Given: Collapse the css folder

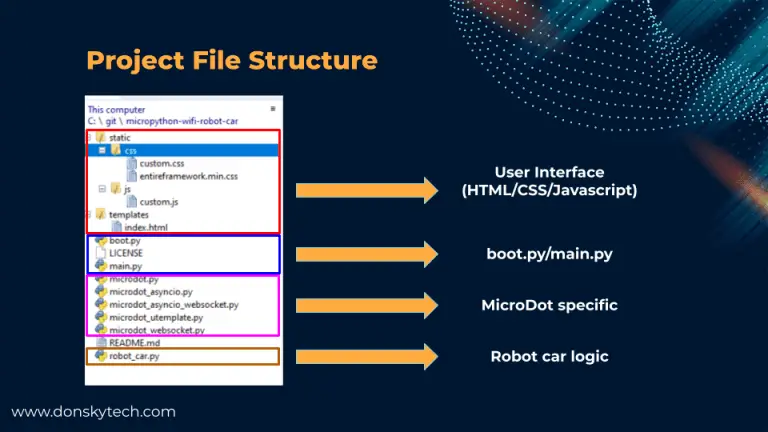Looking at the screenshot, I should [x=103, y=150].
